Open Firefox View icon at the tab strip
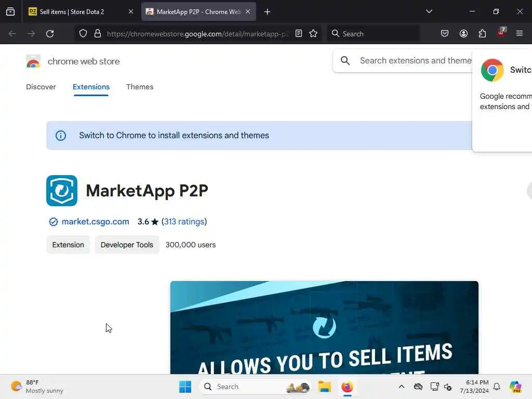Screen dimensions: 532x399 click(x=10, y=12)
